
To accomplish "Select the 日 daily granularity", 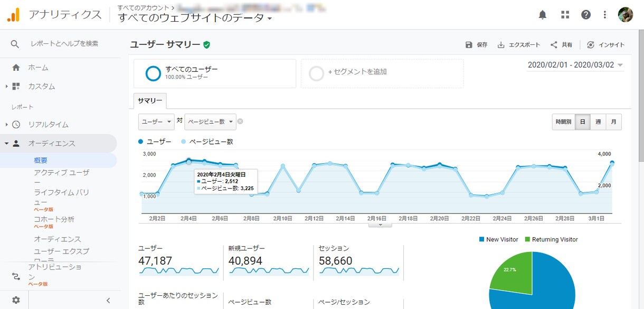I will point(583,122).
